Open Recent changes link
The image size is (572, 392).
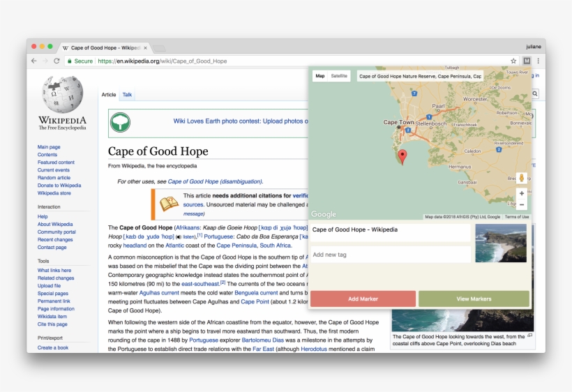55,239
